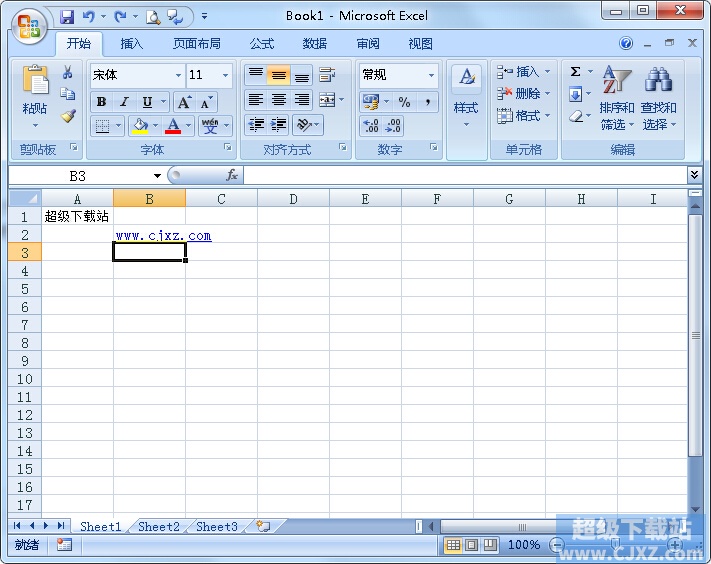Open font color red A dropdown arrow
The width and height of the screenshot is (711, 564).
click(x=189, y=126)
